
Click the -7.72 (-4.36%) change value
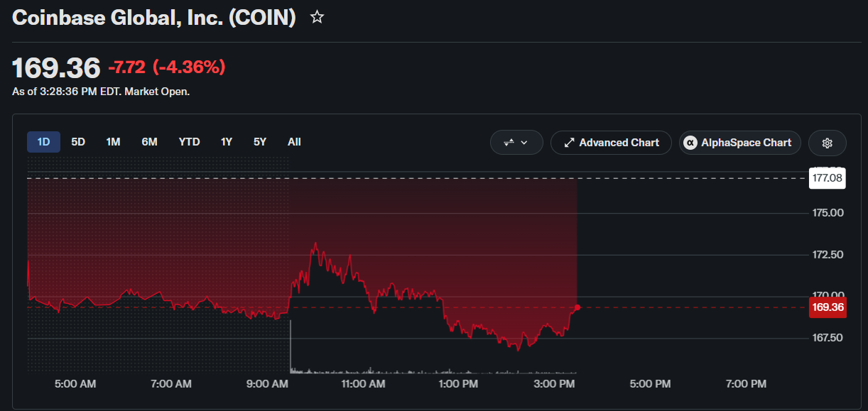(x=167, y=67)
